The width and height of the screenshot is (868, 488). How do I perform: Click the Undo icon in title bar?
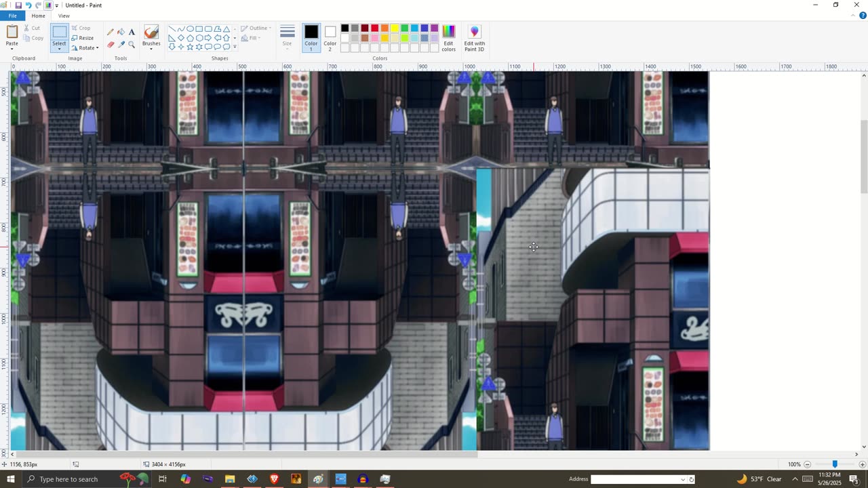pyautogui.click(x=28, y=5)
